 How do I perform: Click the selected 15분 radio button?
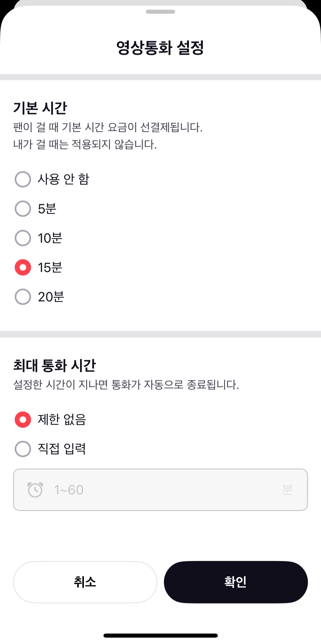[23, 267]
